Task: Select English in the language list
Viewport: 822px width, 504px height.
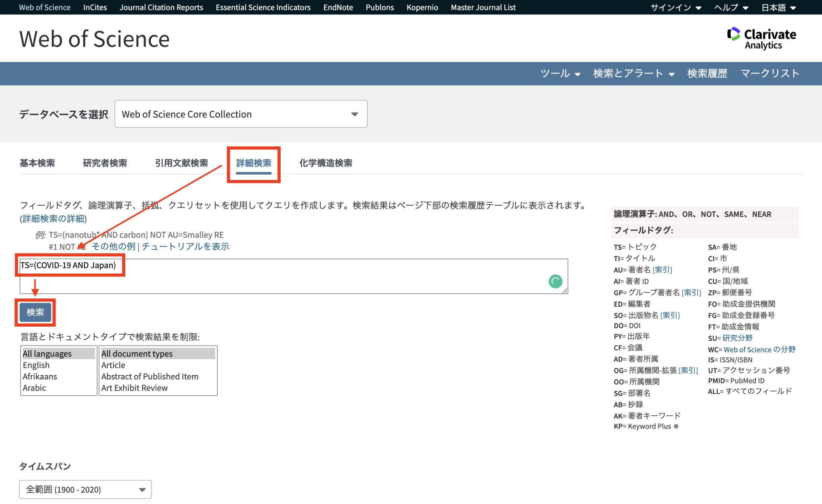Action: (58, 365)
